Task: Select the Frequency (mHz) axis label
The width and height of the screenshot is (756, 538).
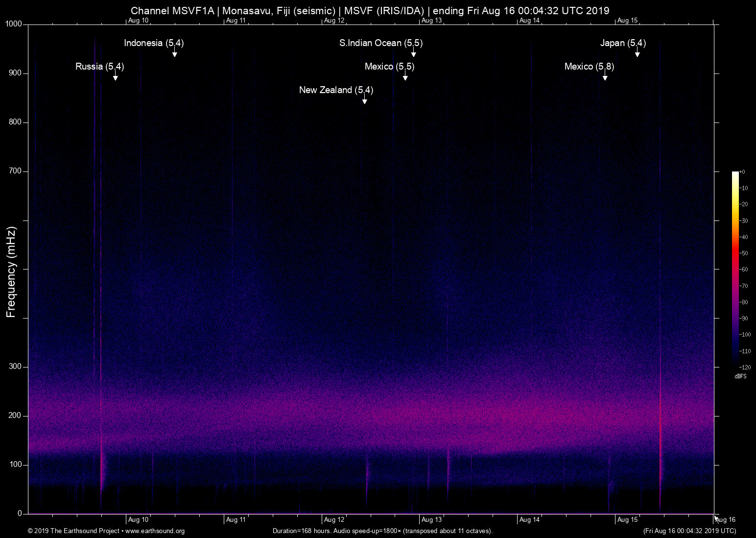Action: [11, 272]
